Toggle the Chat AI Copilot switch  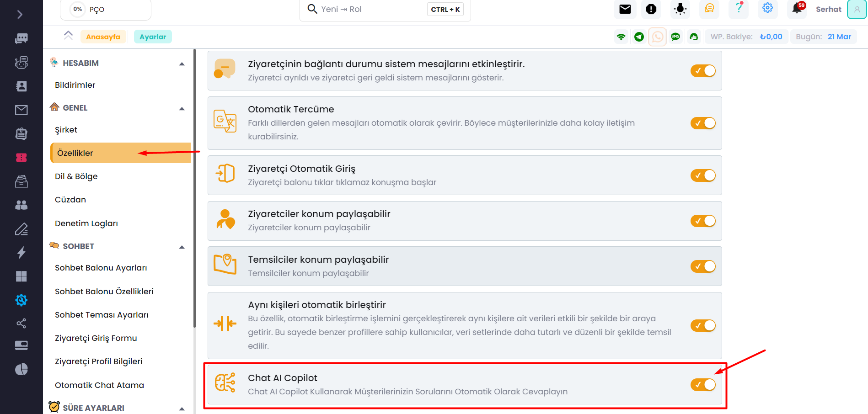[703, 385]
